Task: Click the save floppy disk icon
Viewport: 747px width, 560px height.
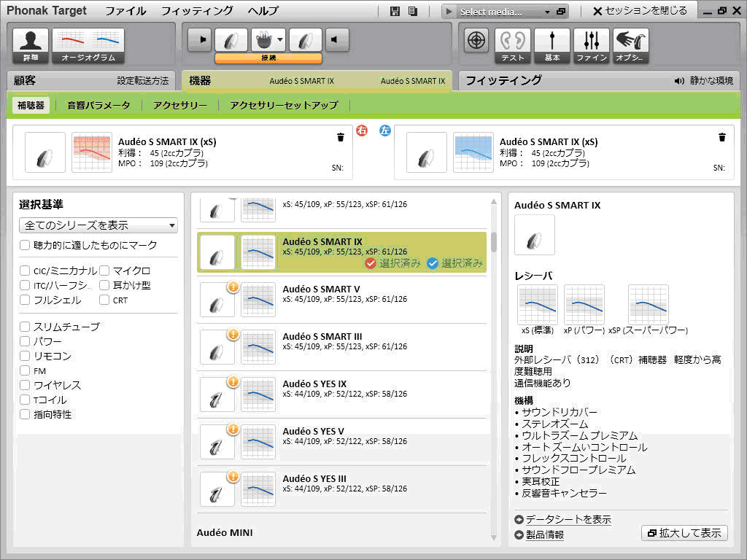Action: coord(395,12)
